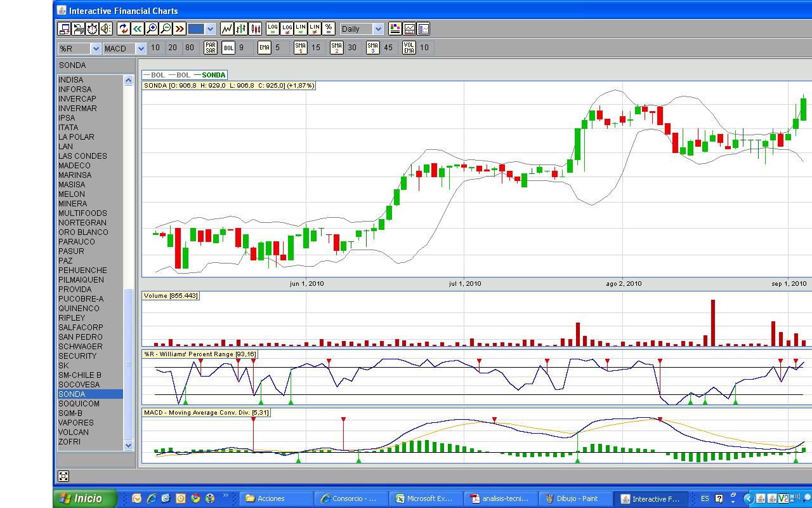Click the speaker sound icon in toolbar
This screenshot has width=812, height=508.
[106, 29]
